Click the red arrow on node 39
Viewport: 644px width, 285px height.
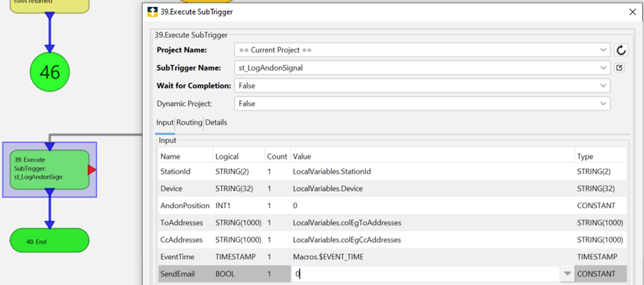pyautogui.click(x=92, y=170)
